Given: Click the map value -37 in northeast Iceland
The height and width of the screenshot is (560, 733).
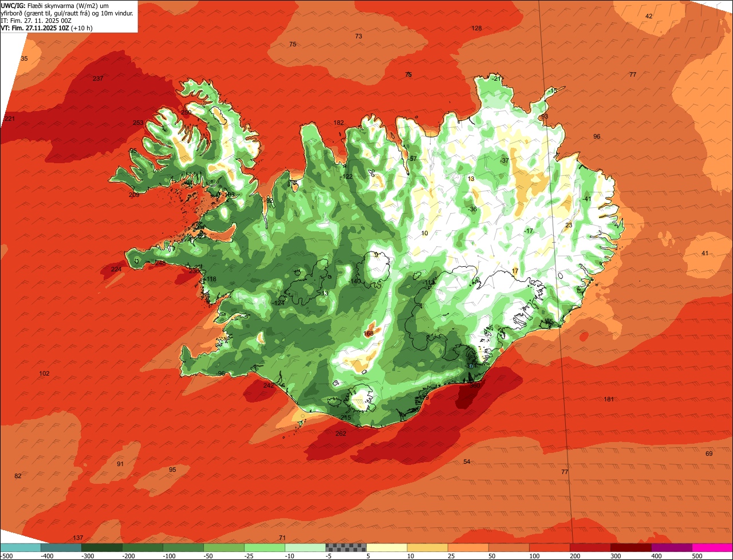Looking at the screenshot, I should pos(504,160).
